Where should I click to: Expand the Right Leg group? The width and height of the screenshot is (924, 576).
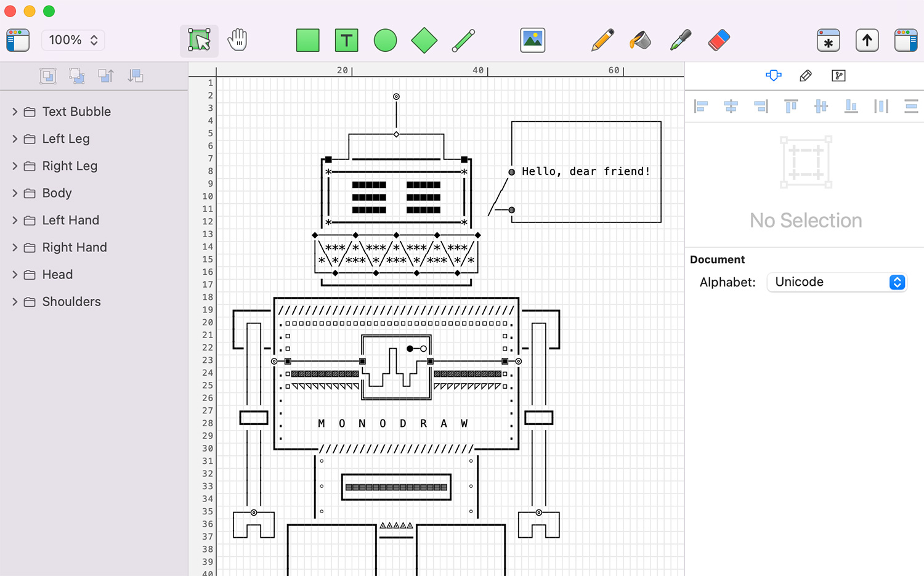pyautogui.click(x=15, y=166)
